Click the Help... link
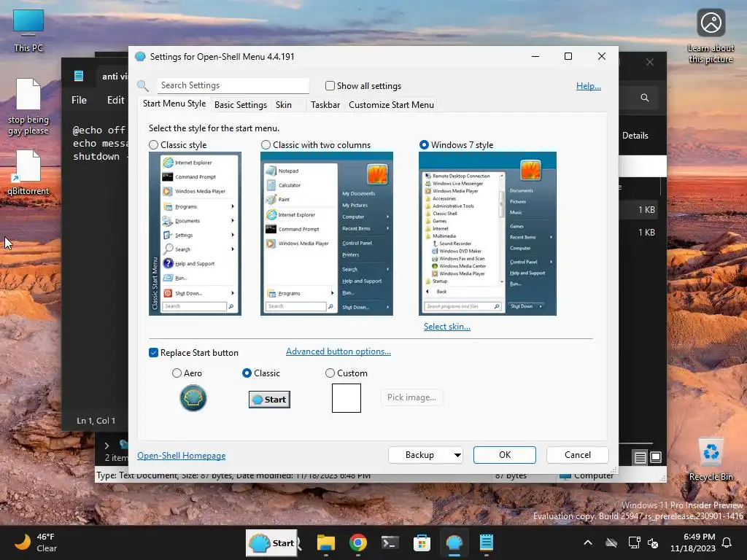This screenshot has height=560, width=747. pyautogui.click(x=589, y=86)
